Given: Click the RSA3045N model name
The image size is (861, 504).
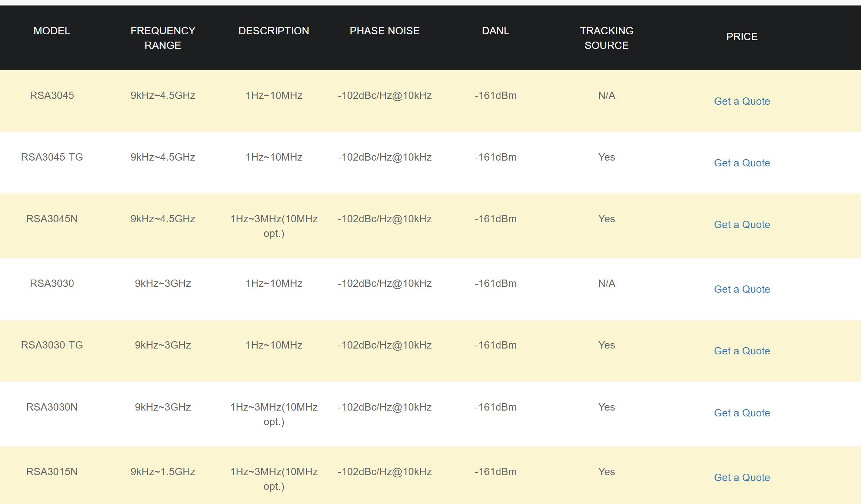Looking at the screenshot, I should (x=52, y=219).
